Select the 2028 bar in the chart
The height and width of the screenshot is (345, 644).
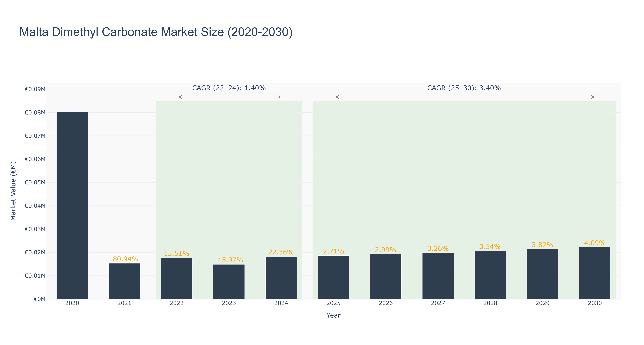pos(490,275)
